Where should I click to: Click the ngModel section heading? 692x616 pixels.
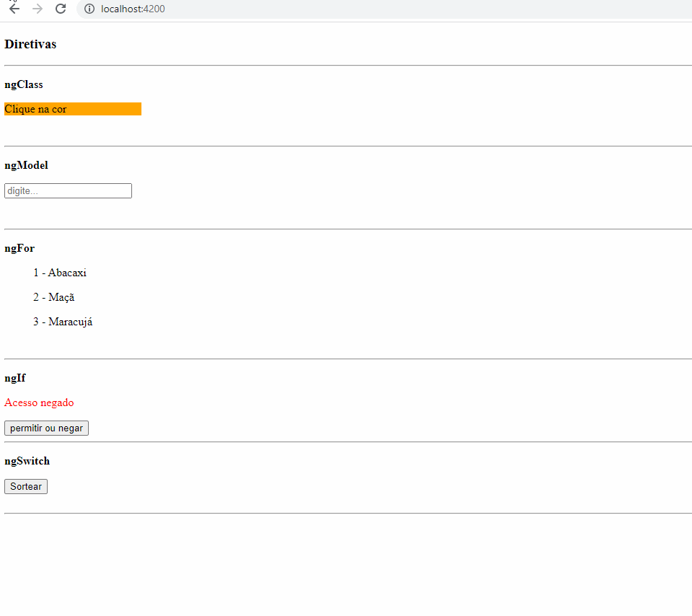[26, 165]
